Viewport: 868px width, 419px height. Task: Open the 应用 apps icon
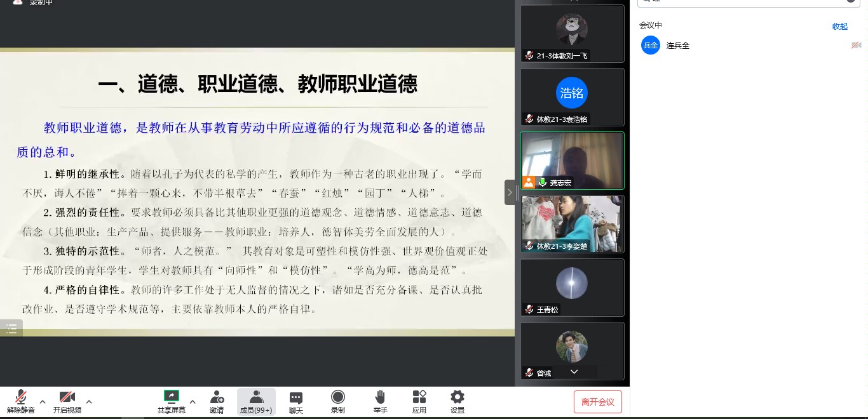coord(419,401)
